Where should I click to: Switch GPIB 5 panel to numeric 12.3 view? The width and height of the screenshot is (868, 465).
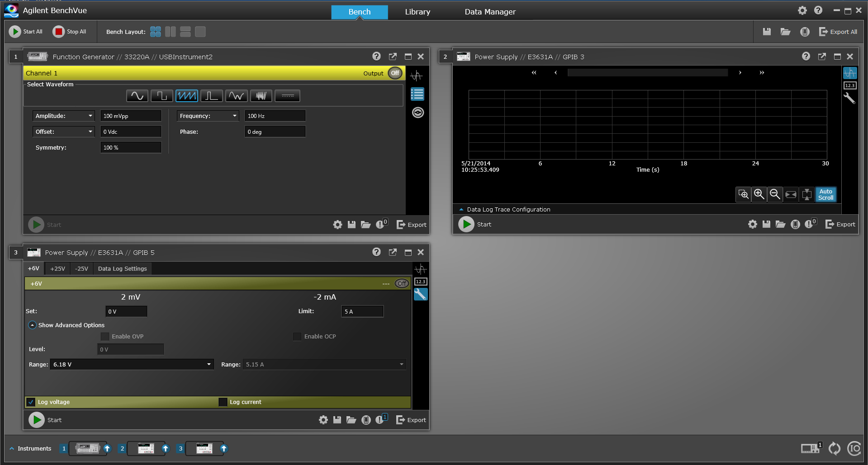click(x=421, y=282)
